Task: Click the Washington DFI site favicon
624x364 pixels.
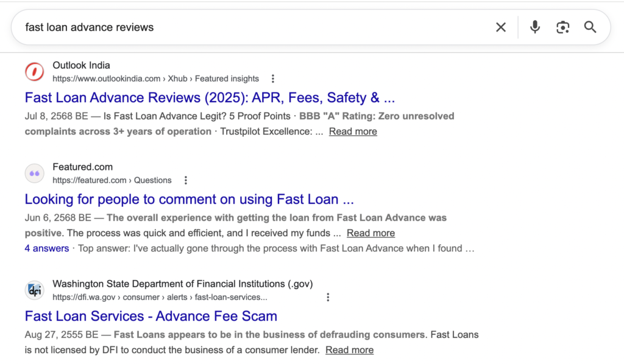Action: [35, 290]
